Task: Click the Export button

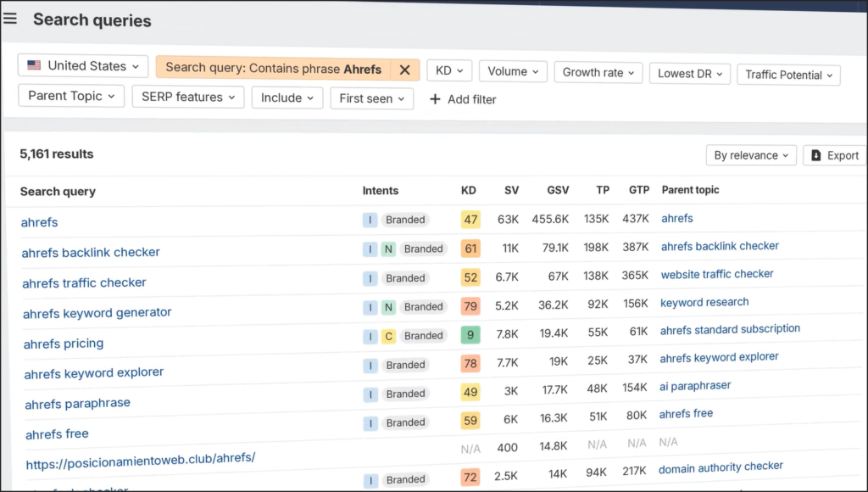Action: (835, 156)
